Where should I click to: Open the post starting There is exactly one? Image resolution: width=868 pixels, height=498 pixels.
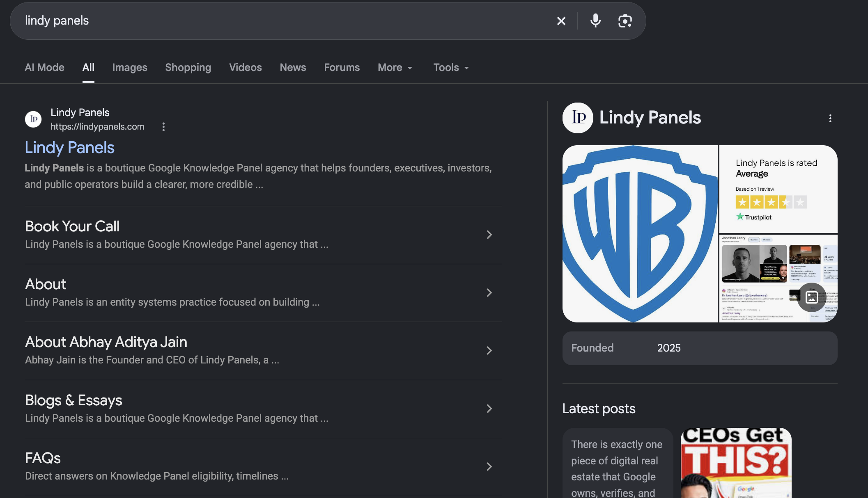click(x=618, y=463)
